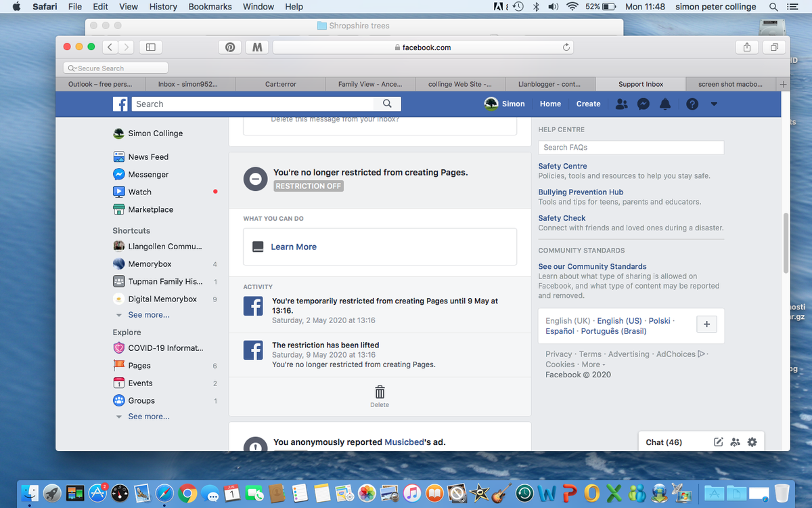Open Google Chrome from the Dock
812x508 pixels.
187,494
